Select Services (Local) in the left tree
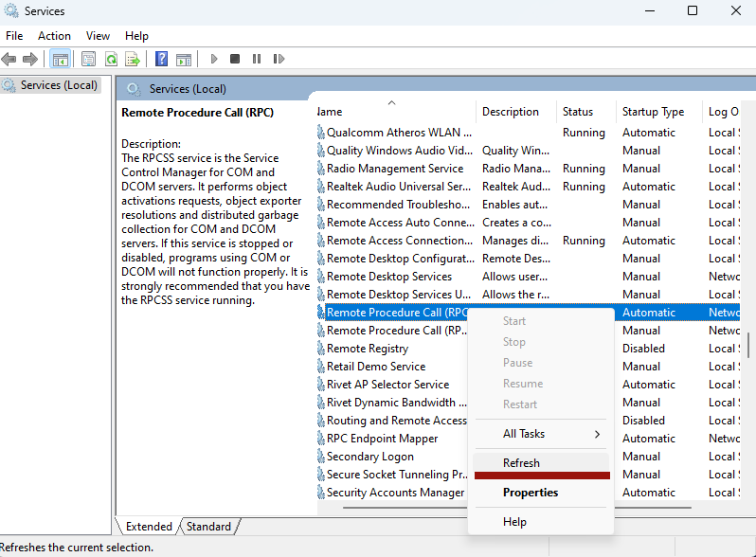Viewport: 756px width, 557px height. 59,85
